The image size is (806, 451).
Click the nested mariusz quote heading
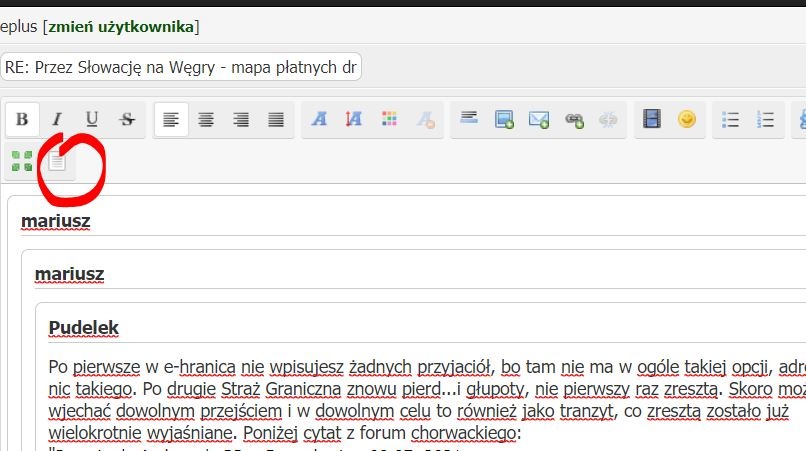click(x=69, y=274)
